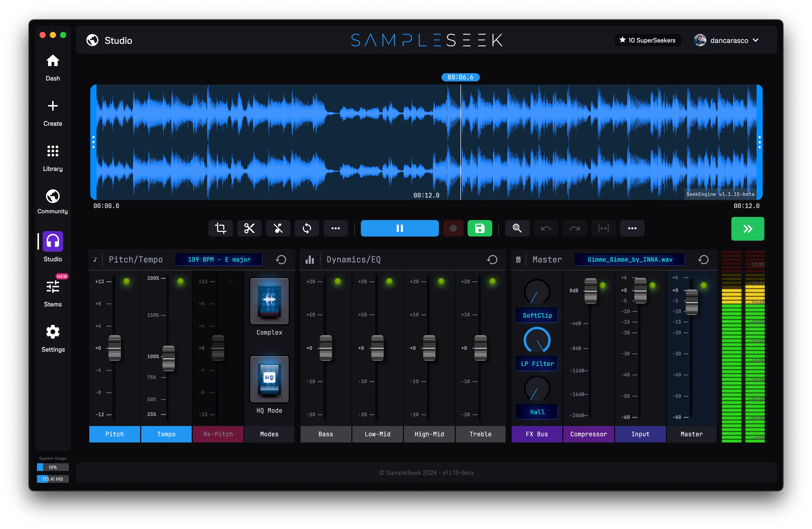Click the 109 BPM - E major display
The height and width of the screenshot is (529, 812).
(x=219, y=260)
